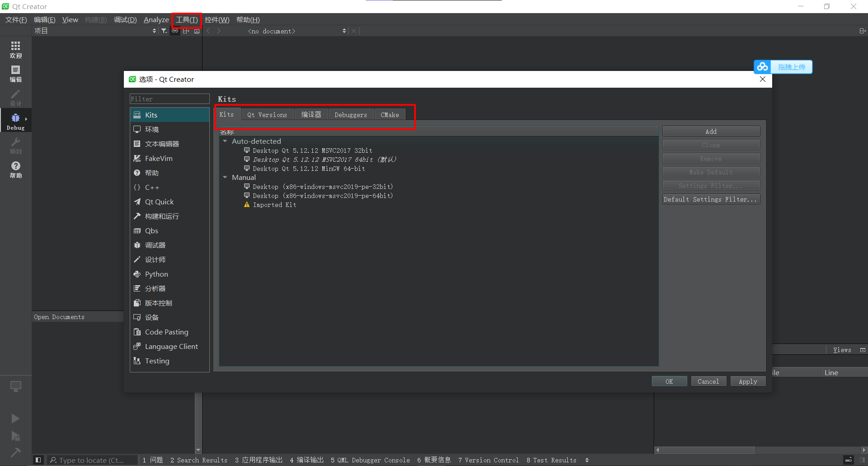Toggle the output pane progress details icon

[849, 460]
